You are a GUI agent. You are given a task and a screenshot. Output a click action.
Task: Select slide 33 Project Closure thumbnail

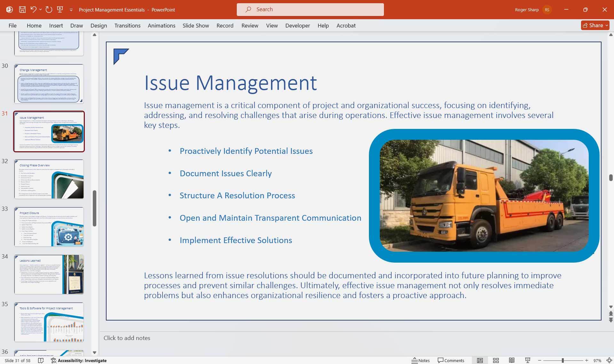pos(49,226)
